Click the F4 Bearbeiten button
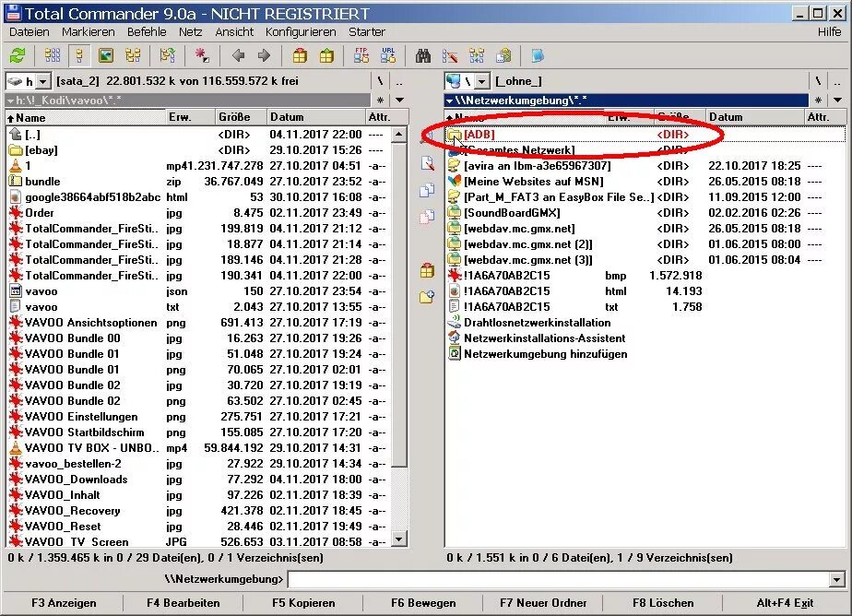The height and width of the screenshot is (616, 852). click(x=183, y=603)
